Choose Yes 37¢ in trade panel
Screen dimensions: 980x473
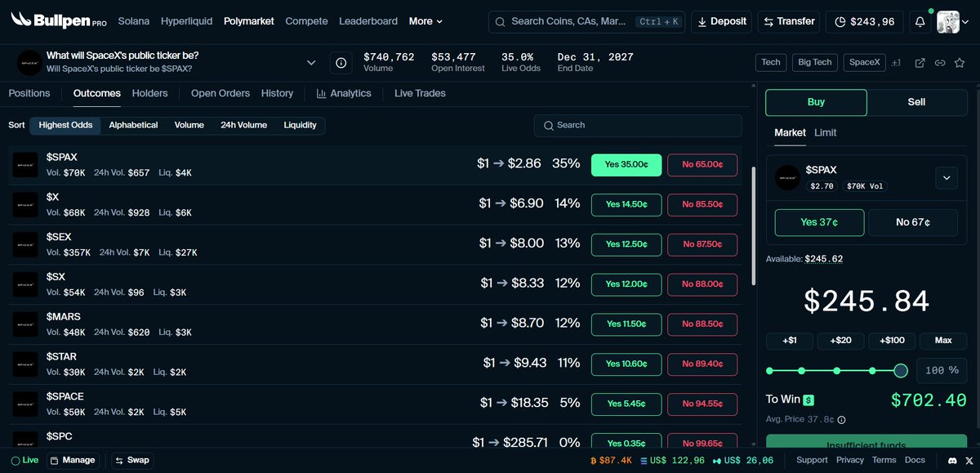pos(819,221)
